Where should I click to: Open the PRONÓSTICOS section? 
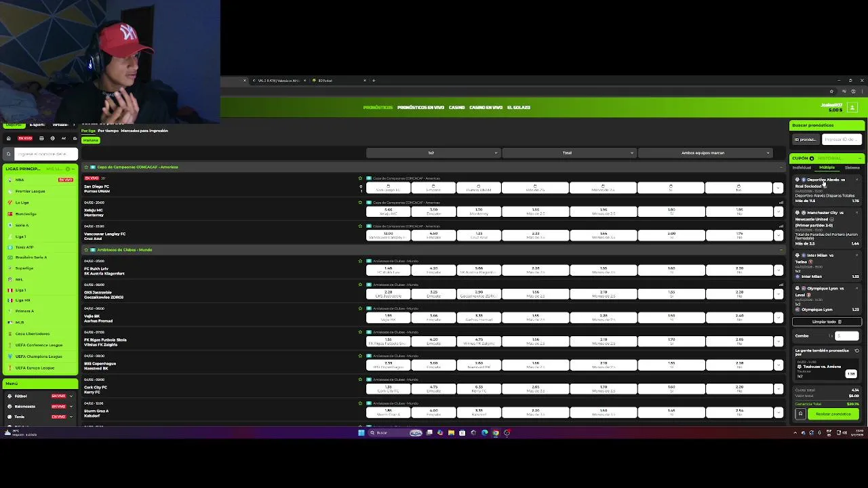coord(378,107)
